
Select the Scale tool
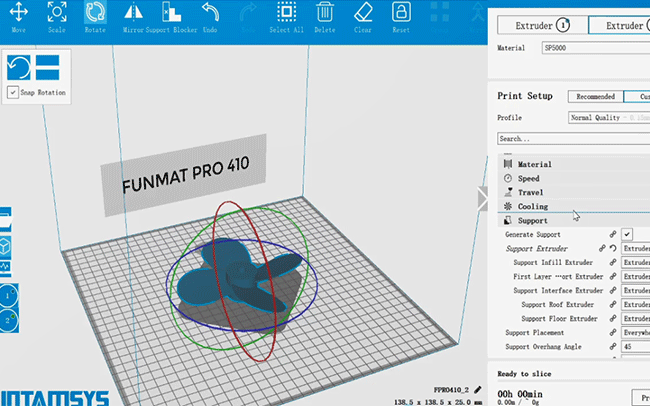click(57, 17)
